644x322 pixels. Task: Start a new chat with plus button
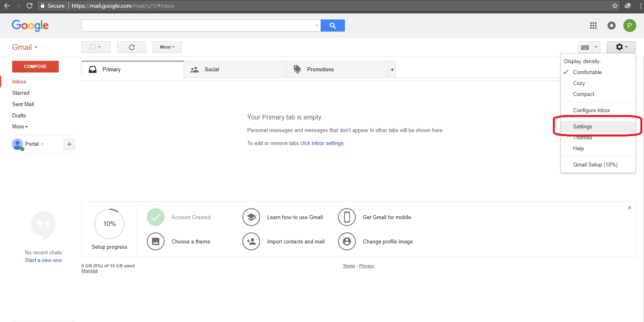pos(69,144)
